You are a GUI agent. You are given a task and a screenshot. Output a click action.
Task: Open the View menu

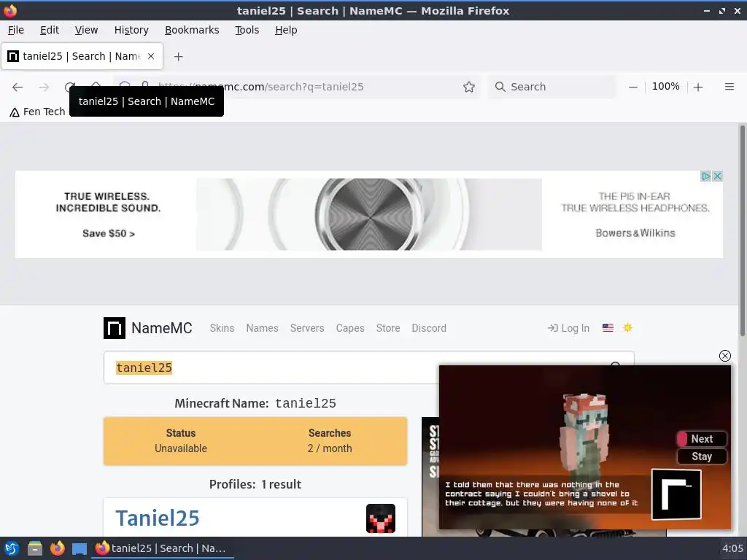click(86, 30)
